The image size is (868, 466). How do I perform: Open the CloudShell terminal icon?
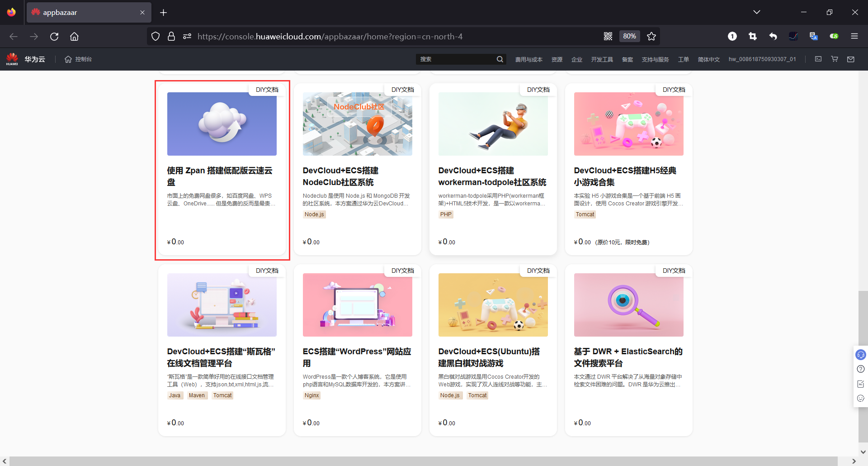(818, 59)
